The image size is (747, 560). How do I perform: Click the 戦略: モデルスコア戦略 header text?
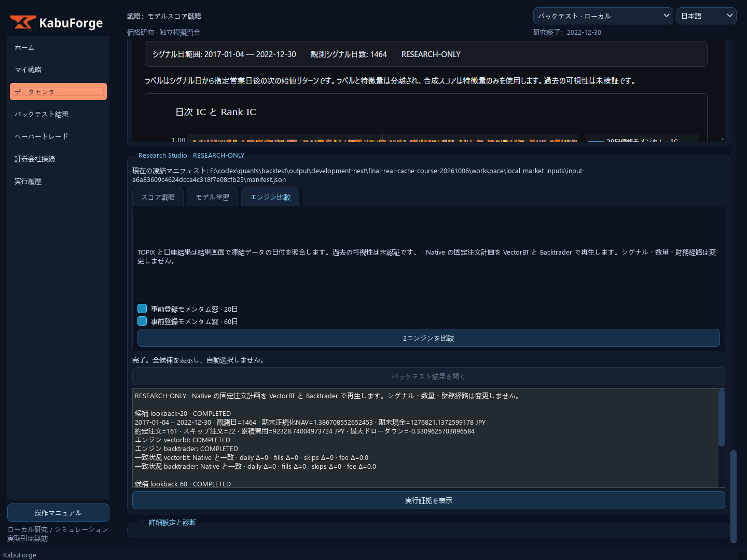[164, 16]
